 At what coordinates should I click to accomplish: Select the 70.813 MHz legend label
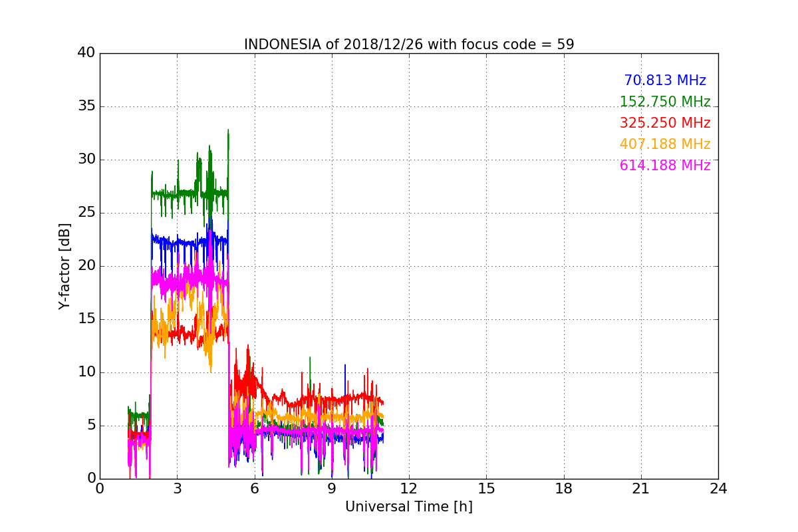[x=665, y=80]
